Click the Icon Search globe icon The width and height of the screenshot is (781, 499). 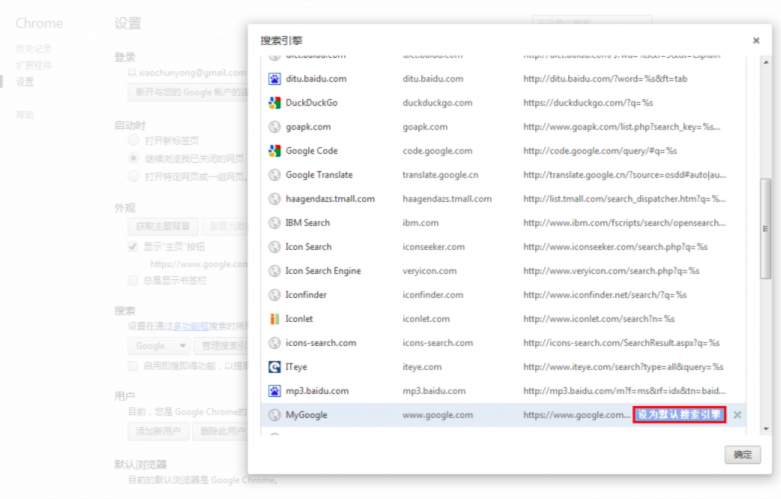tap(274, 247)
